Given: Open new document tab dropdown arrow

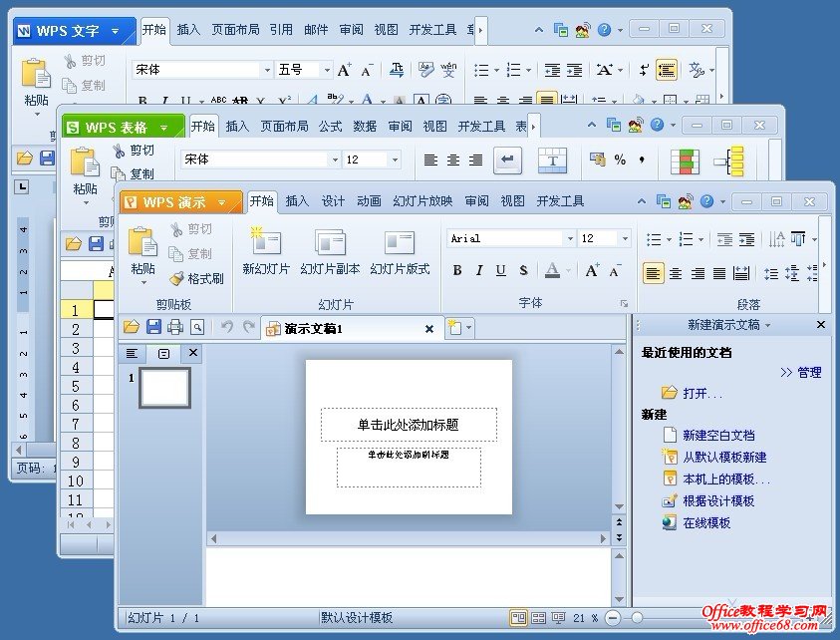Looking at the screenshot, I should (468, 327).
